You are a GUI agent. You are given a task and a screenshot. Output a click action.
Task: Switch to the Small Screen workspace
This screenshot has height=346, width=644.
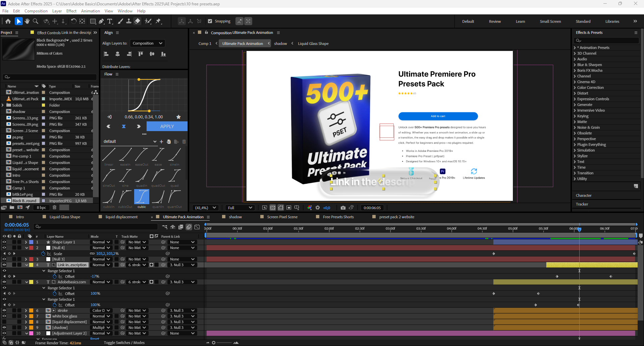550,21
